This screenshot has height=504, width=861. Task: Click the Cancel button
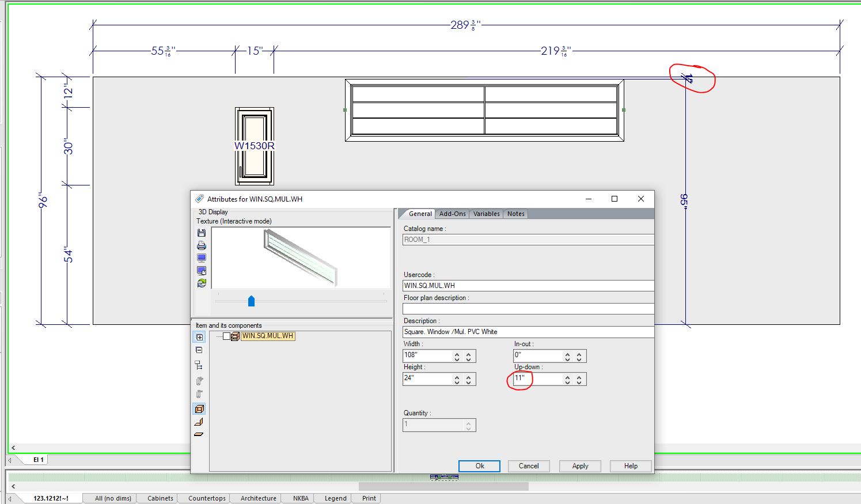528,466
